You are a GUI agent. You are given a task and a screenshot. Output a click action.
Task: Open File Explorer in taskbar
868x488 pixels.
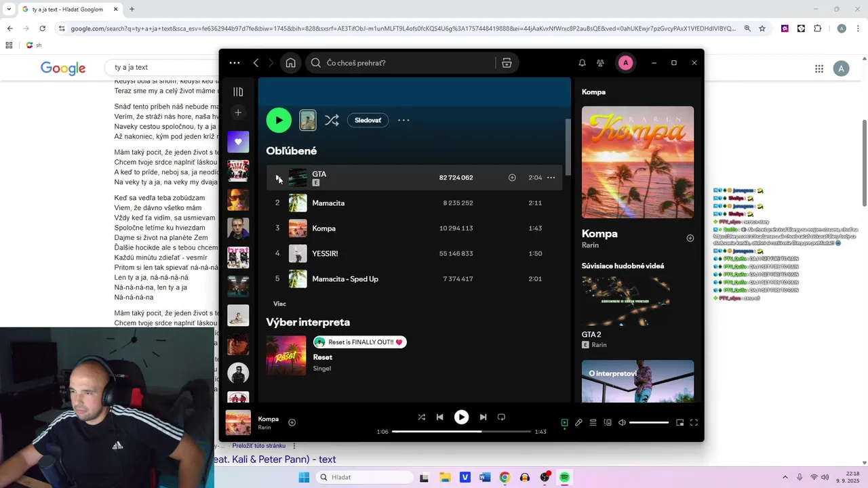tap(445, 477)
